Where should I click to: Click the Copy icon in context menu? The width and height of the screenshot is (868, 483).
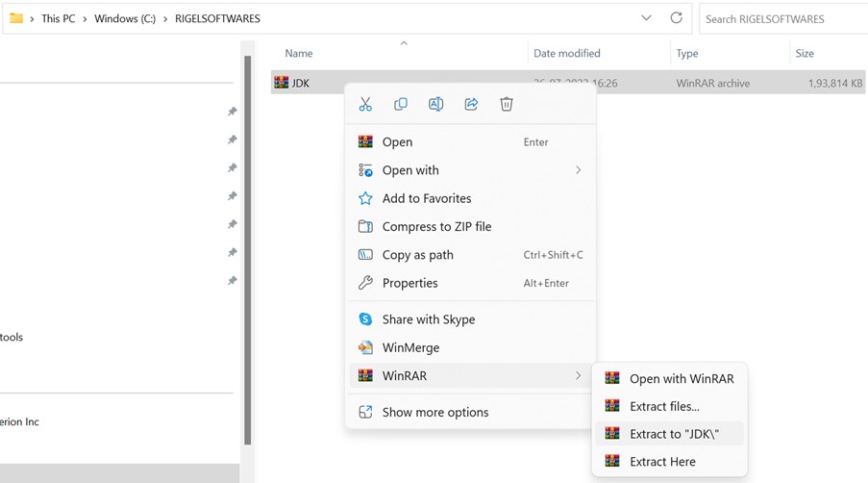(x=401, y=104)
